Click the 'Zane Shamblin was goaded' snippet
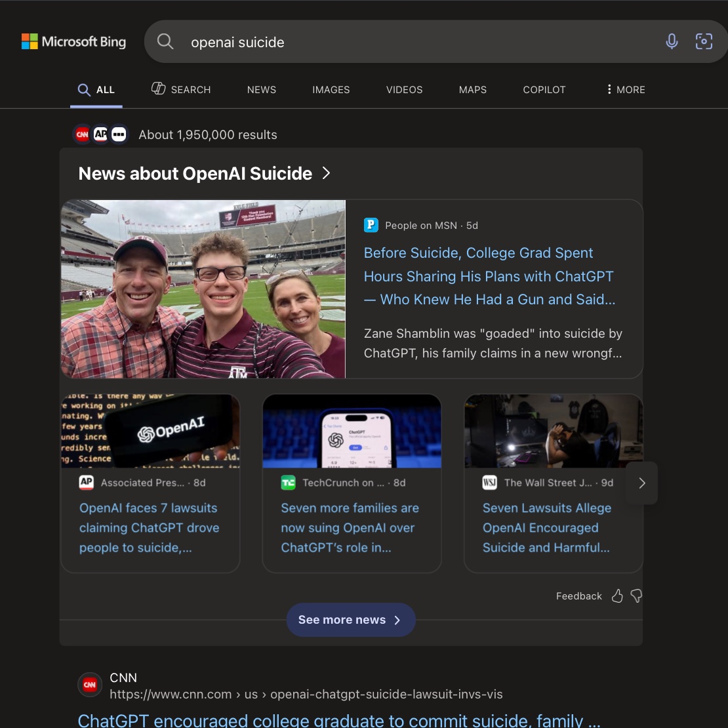The image size is (728, 728). pyautogui.click(x=493, y=343)
